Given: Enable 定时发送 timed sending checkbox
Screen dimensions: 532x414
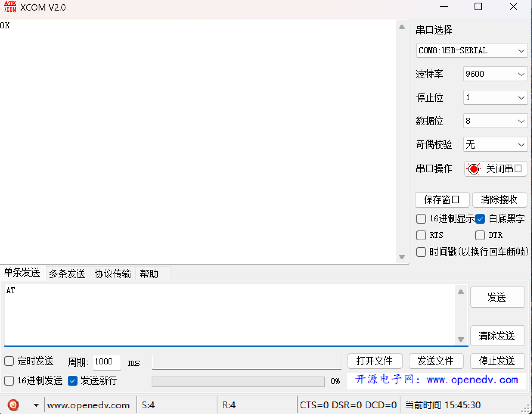Looking at the screenshot, I should point(9,361).
